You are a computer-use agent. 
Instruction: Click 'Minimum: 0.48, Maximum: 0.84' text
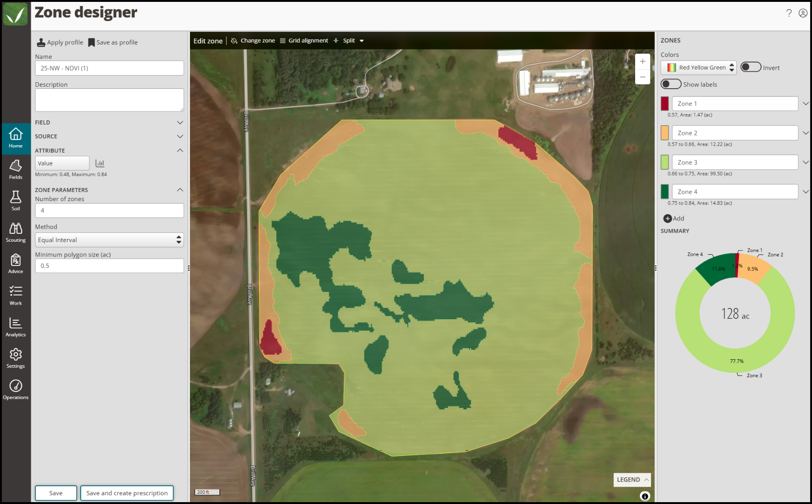[71, 175]
